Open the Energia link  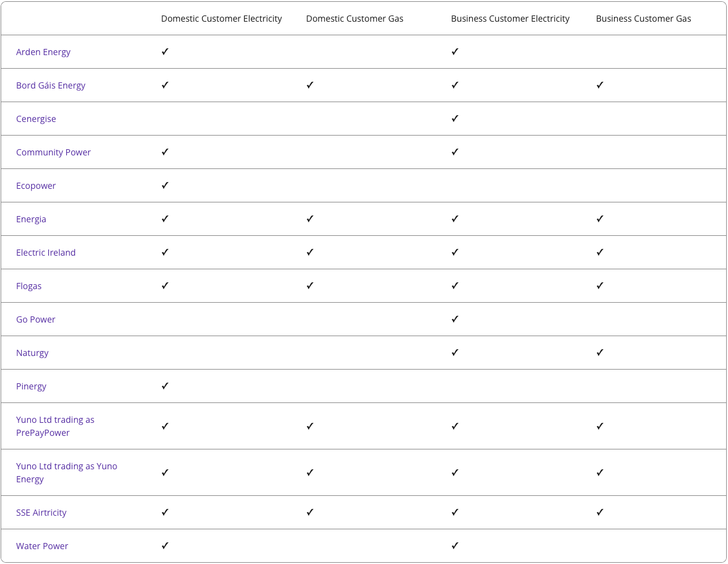tap(31, 219)
